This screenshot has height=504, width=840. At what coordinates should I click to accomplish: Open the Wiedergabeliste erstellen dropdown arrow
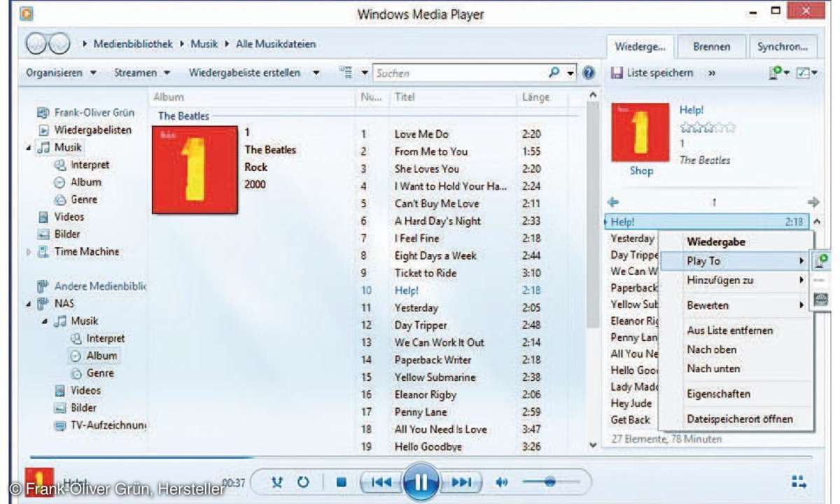click(316, 73)
